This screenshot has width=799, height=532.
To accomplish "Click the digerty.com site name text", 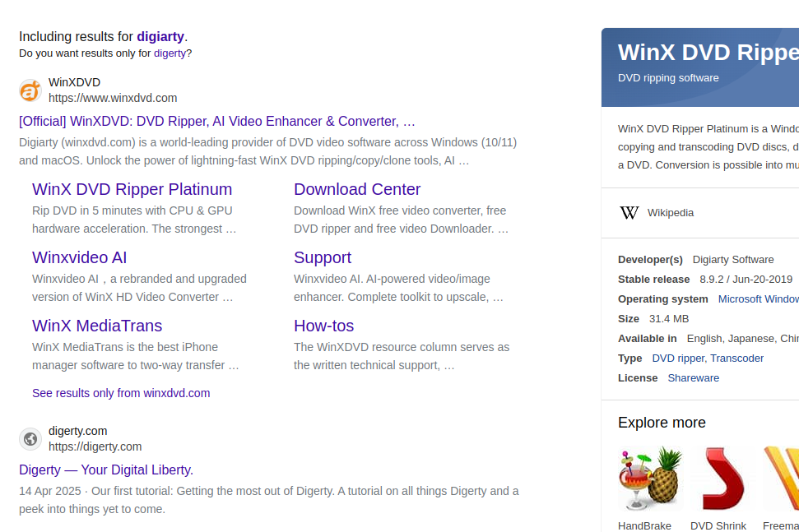I will [77, 431].
